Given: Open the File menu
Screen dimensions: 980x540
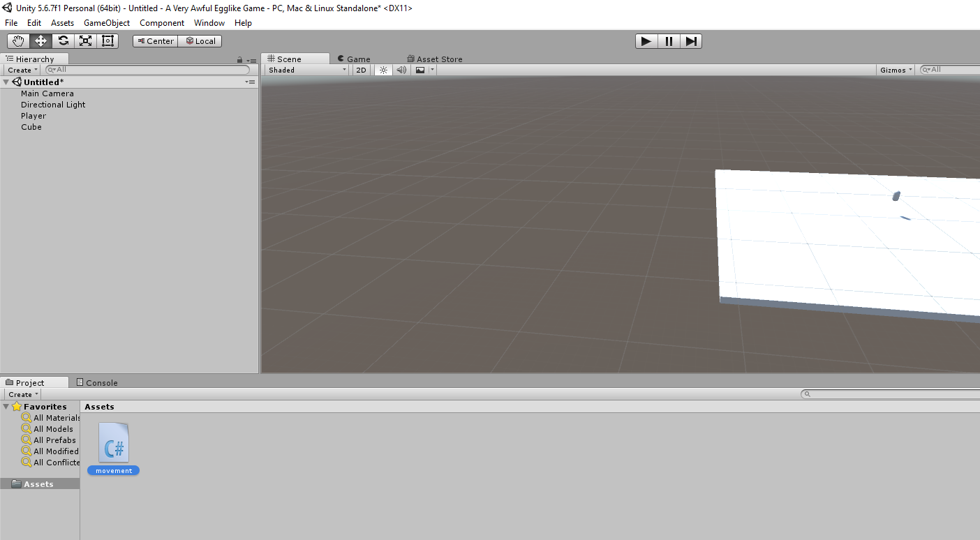Looking at the screenshot, I should [x=11, y=23].
